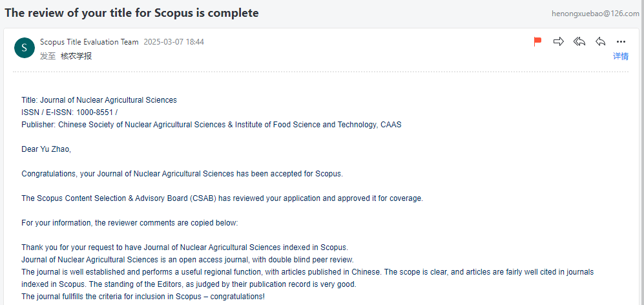Open the more options ellipsis menu
644x305 pixels.
click(x=621, y=41)
